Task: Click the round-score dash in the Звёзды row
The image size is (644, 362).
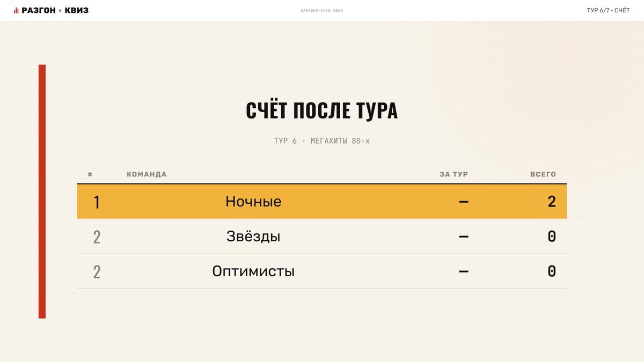Action: [464, 237]
